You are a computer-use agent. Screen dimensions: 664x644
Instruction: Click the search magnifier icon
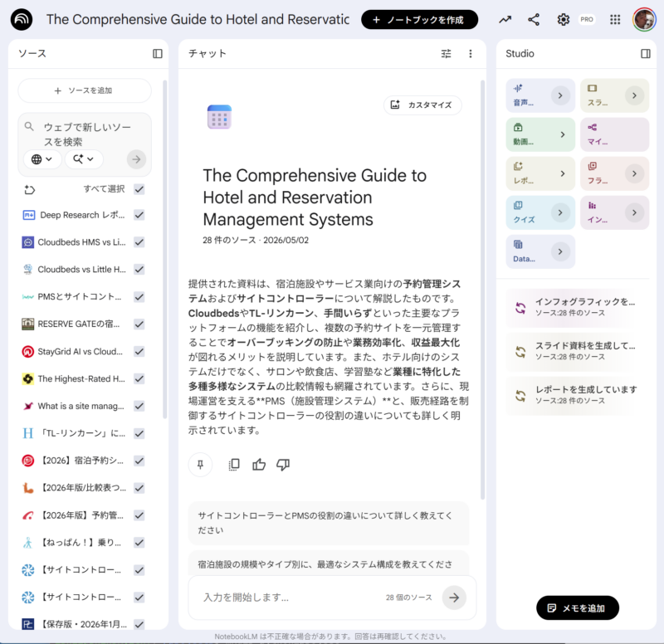pos(29,127)
